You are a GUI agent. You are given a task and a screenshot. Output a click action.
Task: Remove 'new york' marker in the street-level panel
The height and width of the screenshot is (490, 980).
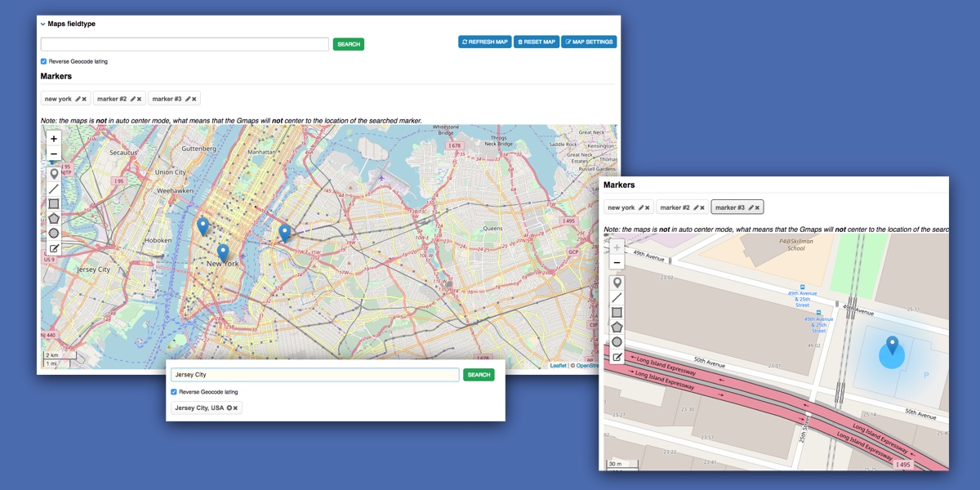coord(648,207)
